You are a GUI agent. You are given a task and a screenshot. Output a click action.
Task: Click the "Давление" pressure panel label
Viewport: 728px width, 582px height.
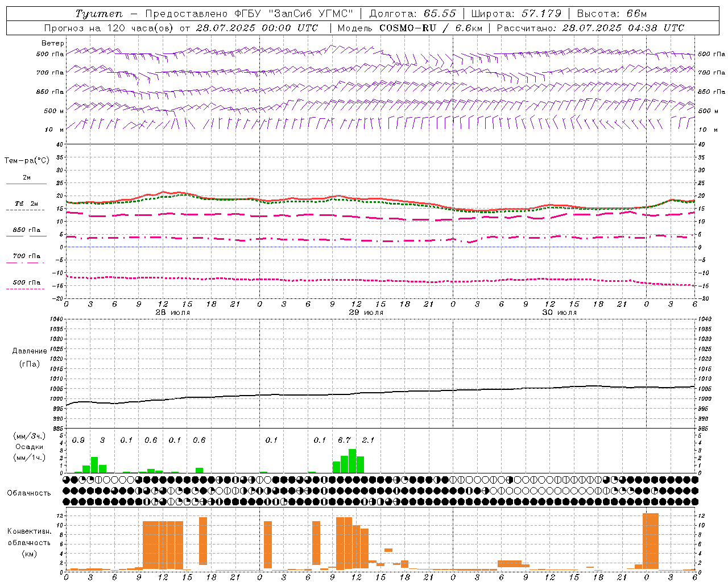[x=30, y=351]
